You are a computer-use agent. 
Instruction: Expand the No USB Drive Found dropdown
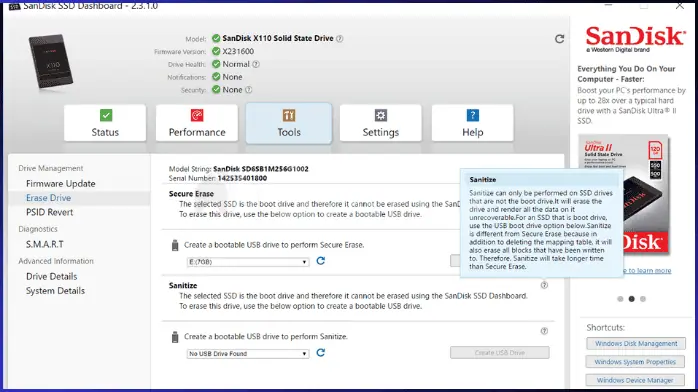tap(248, 354)
